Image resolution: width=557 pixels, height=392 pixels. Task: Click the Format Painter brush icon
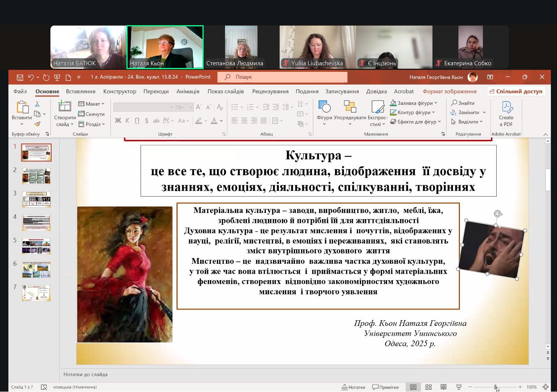click(x=37, y=124)
